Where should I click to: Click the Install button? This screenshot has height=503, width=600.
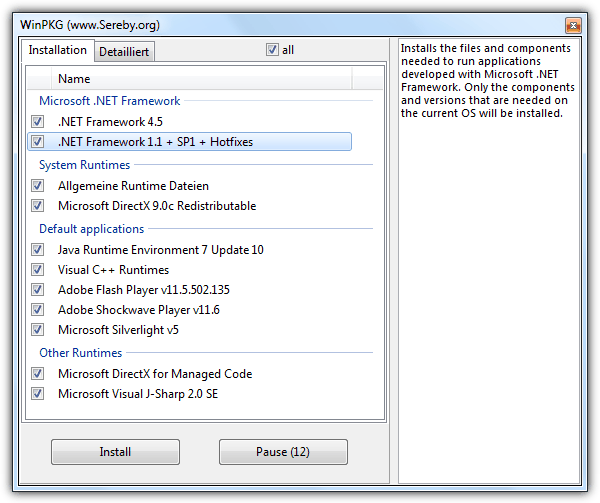pos(115,452)
